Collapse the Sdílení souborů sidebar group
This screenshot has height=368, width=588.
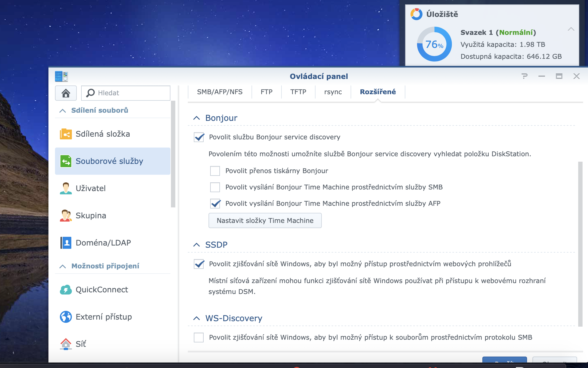(63, 111)
